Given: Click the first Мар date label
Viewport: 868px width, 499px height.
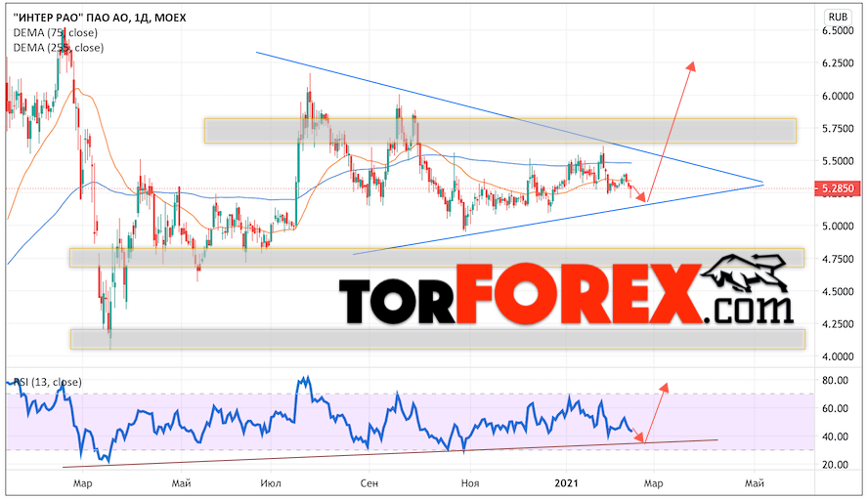Looking at the screenshot, I should coord(82,483).
